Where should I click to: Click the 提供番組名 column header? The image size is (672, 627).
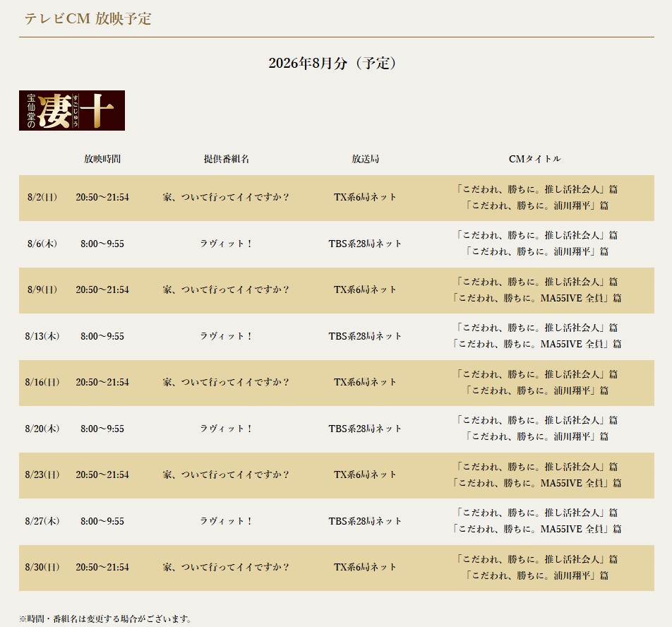point(227,159)
